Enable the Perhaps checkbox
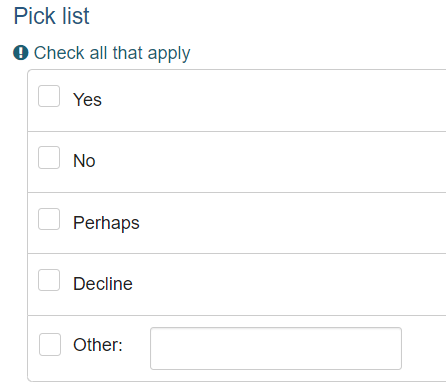Screen dimensions: 446x392 49,219
